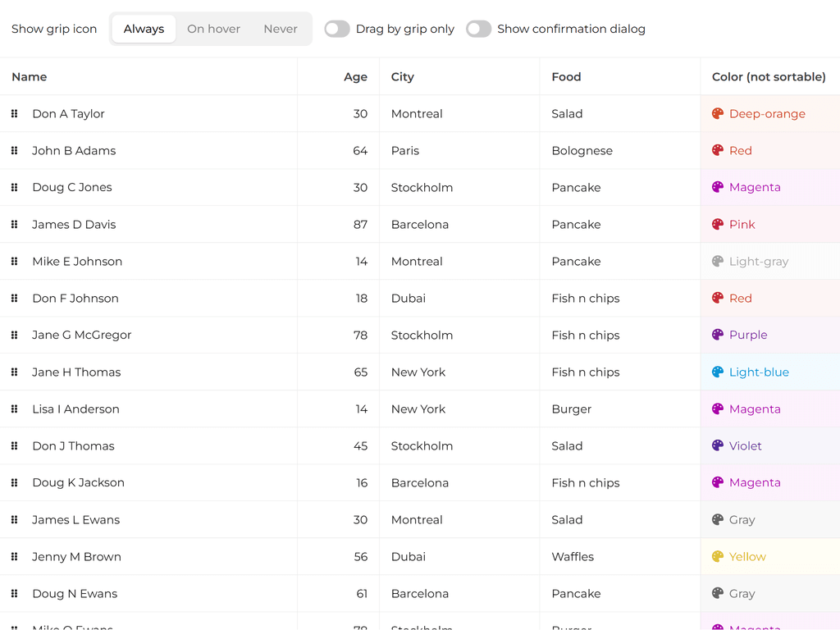Viewport: 840px width, 630px height.
Task: Click the Bolognese cell in John B Adams row
Action: click(x=582, y=151)
